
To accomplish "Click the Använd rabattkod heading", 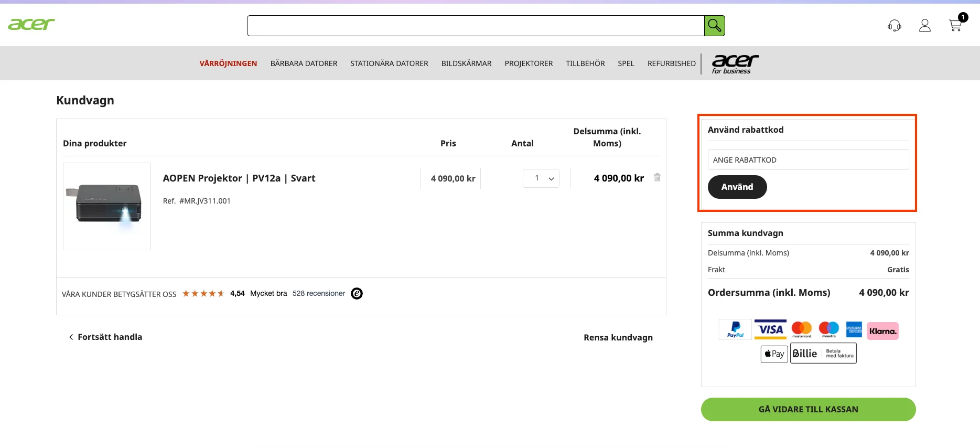I will pos(746,130).
